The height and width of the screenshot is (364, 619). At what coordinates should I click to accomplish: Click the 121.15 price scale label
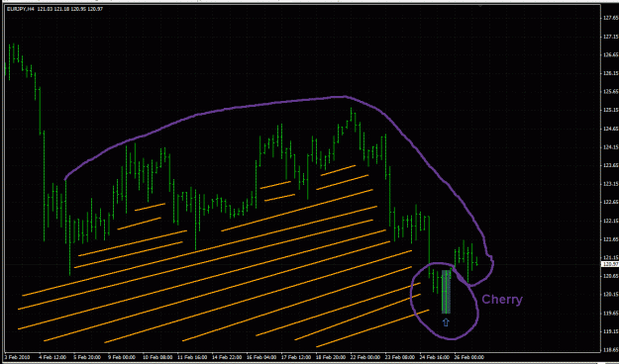611,257
